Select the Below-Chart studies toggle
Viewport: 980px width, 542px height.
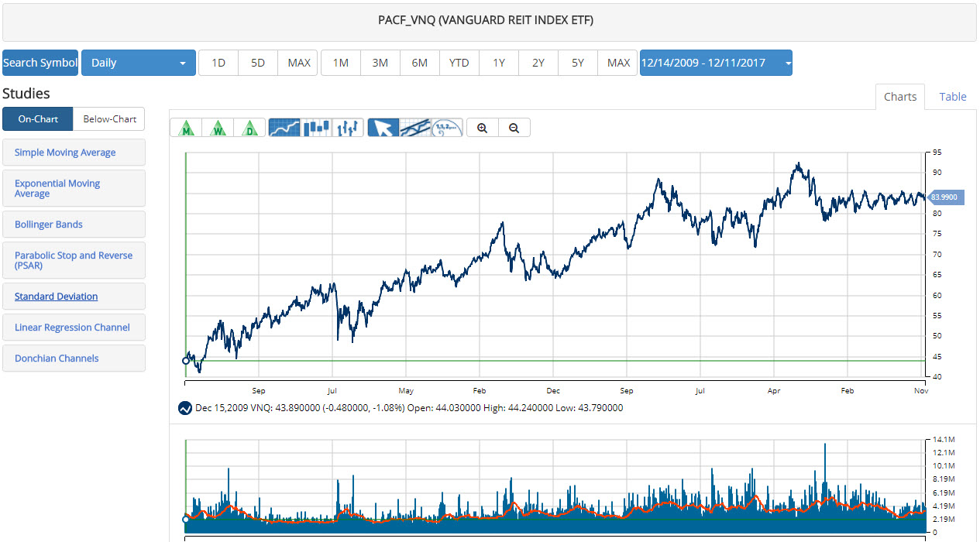click(x=109, y=119)
